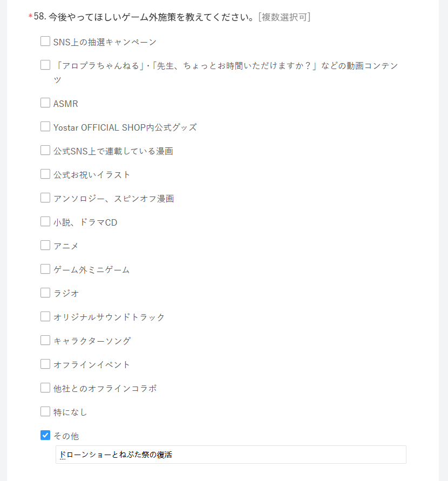Tick the アニメ checkbox

tap(45, 246)
